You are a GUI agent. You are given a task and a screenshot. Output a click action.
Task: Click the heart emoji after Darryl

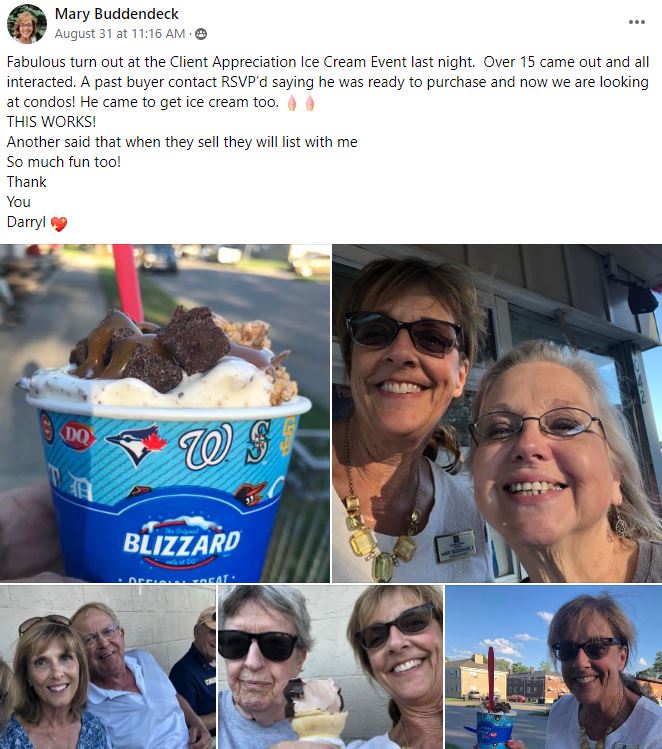coord(59,224)
